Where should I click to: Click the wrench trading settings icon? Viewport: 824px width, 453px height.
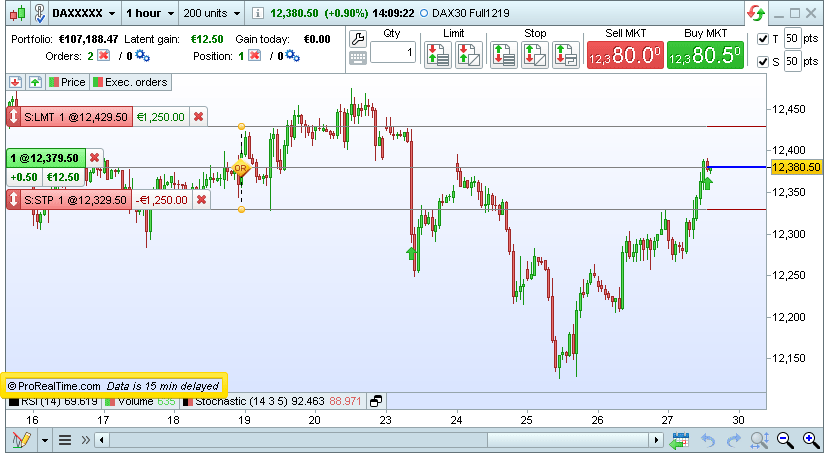(x=358, y=36)
